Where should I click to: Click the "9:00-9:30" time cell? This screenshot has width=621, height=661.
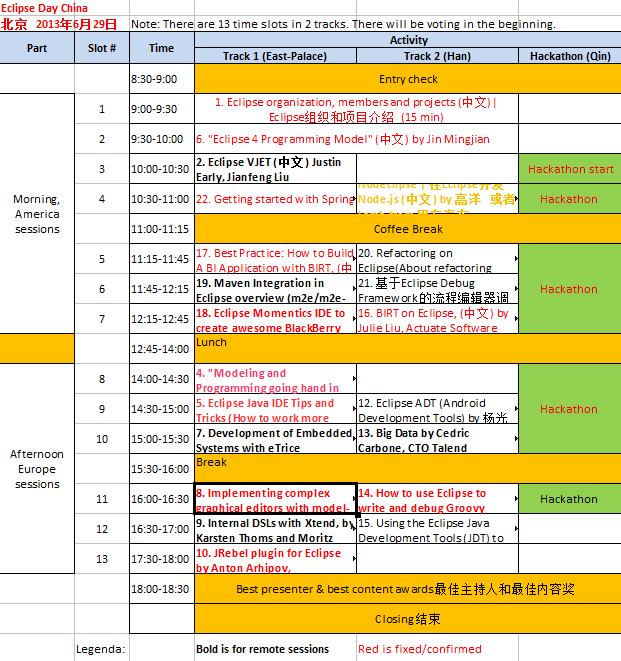click(x=161, y=109)
